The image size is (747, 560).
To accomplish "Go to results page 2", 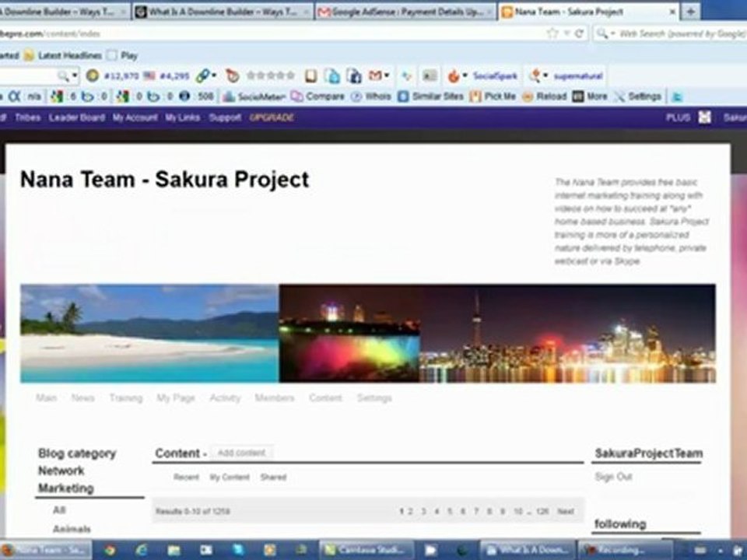I will (410, 512).
